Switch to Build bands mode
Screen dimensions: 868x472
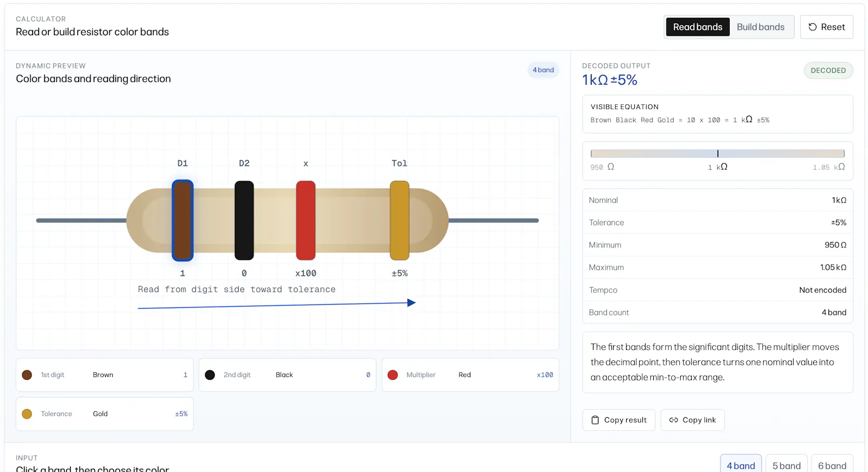tap(761, 27)
